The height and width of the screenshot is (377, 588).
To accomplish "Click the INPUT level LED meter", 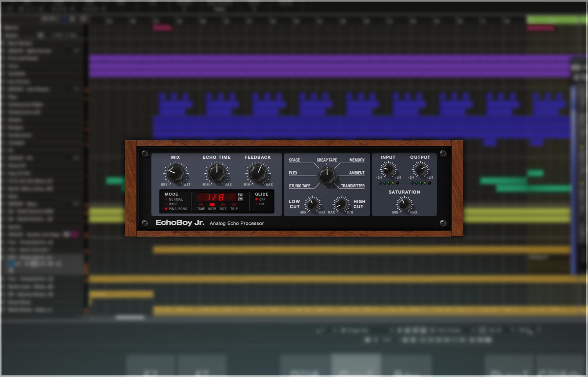I will (389, 183).
